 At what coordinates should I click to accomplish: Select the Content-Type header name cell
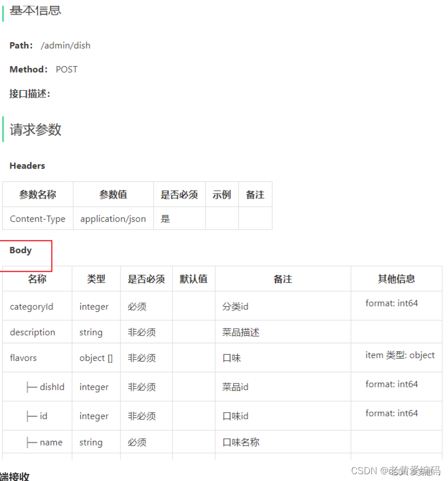pos(38,219)
